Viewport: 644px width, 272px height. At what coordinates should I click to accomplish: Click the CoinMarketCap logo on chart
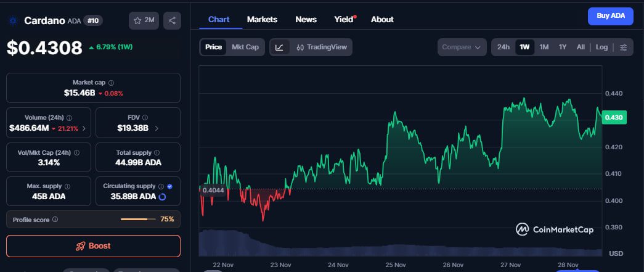click(555, 229)
